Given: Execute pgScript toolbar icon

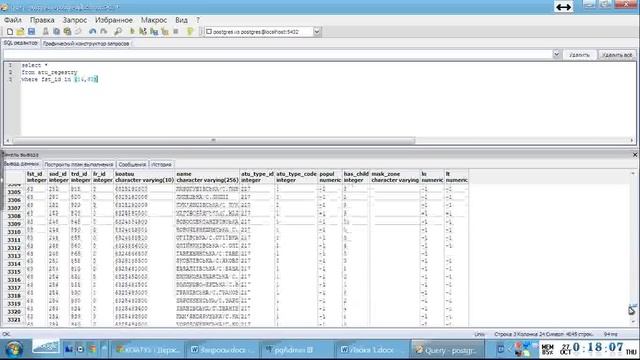Looking at the screenshot, I should coord(143,31).
